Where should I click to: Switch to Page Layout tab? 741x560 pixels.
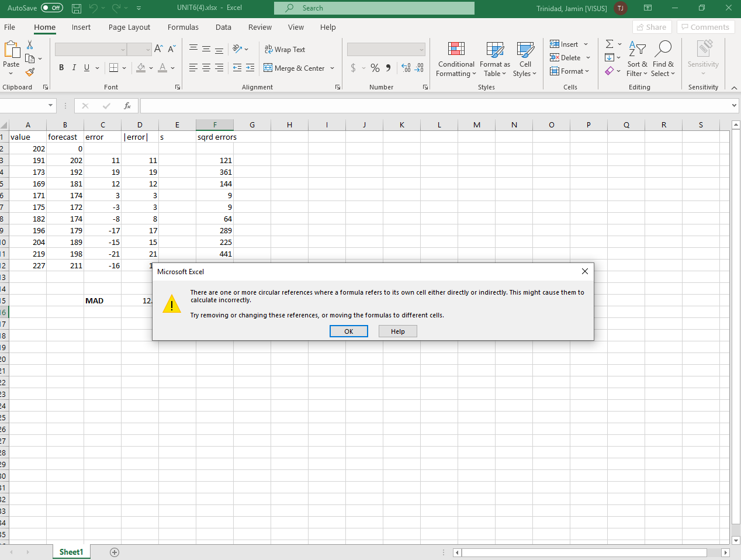coord(129,27)
